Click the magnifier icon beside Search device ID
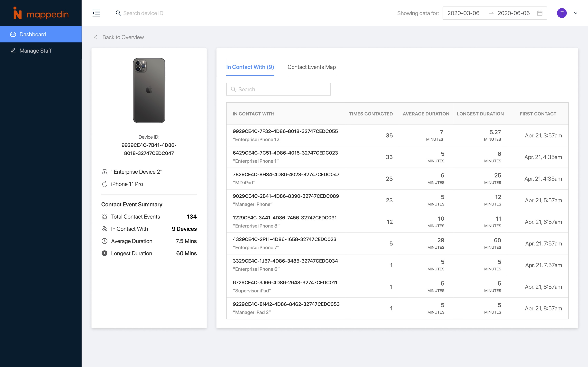This screenshot has width=588, height=367. pyautogui.click(x=118, y=13)
